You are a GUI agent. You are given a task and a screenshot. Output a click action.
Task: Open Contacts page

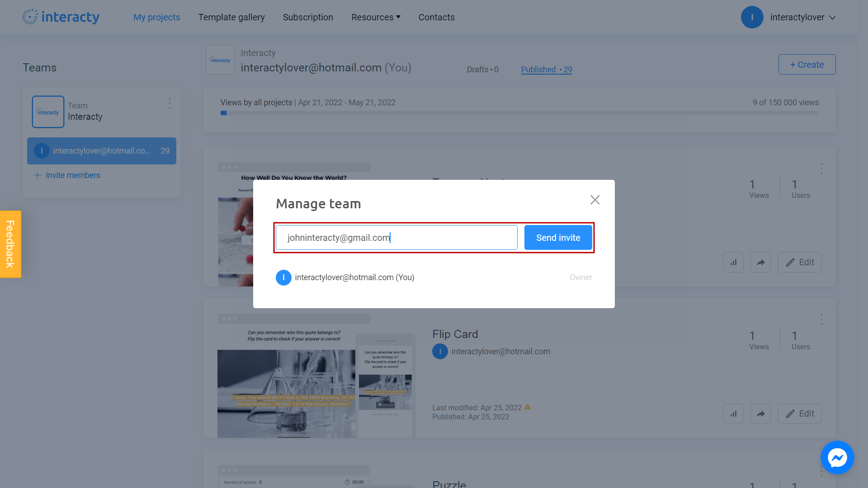coord(436,17)
